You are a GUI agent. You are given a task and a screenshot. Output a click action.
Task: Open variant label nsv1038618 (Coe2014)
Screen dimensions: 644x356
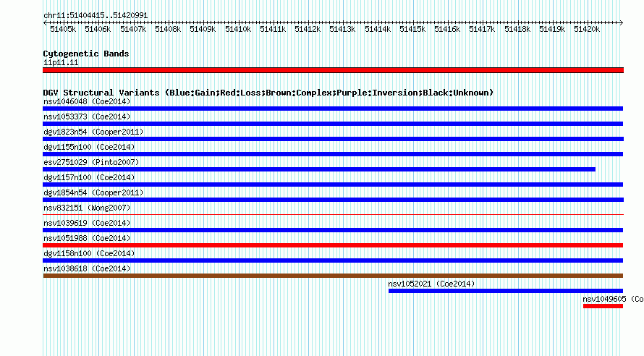(87, 268)
